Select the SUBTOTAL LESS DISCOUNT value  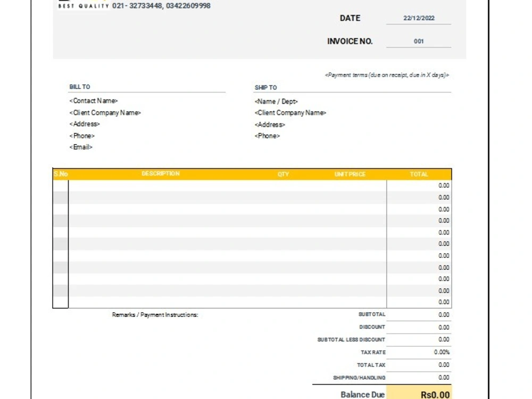444,339
